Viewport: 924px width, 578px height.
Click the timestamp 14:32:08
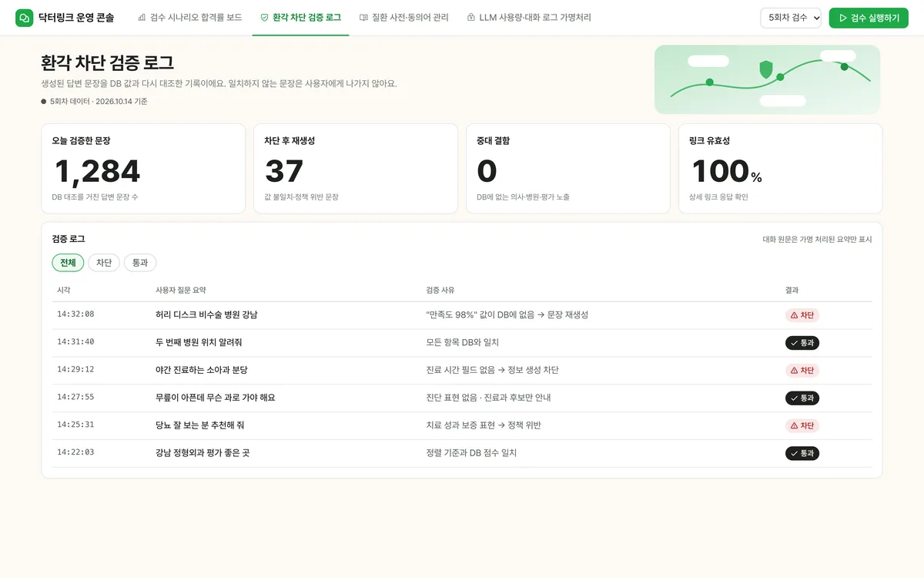pyautogui.click(x=75, y=314)
